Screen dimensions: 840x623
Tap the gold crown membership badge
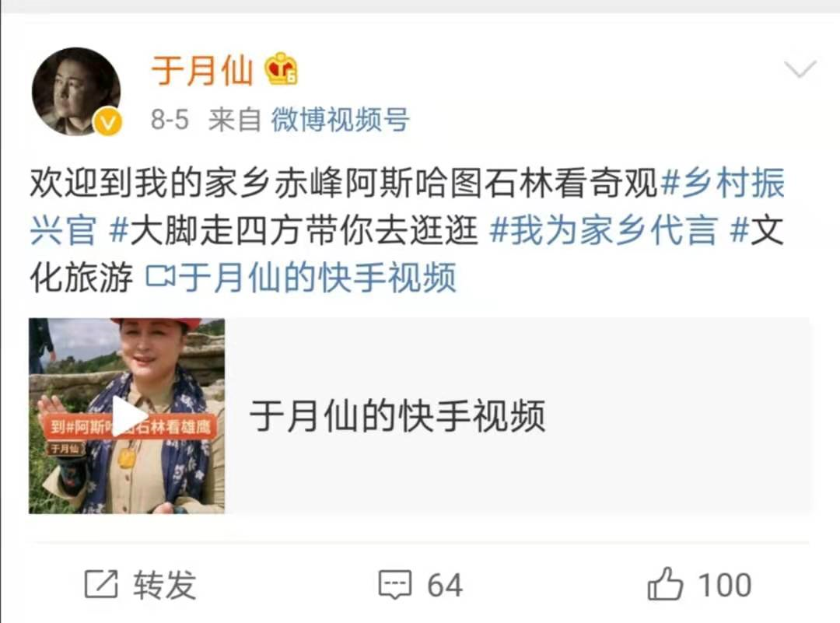pos(282,69)
